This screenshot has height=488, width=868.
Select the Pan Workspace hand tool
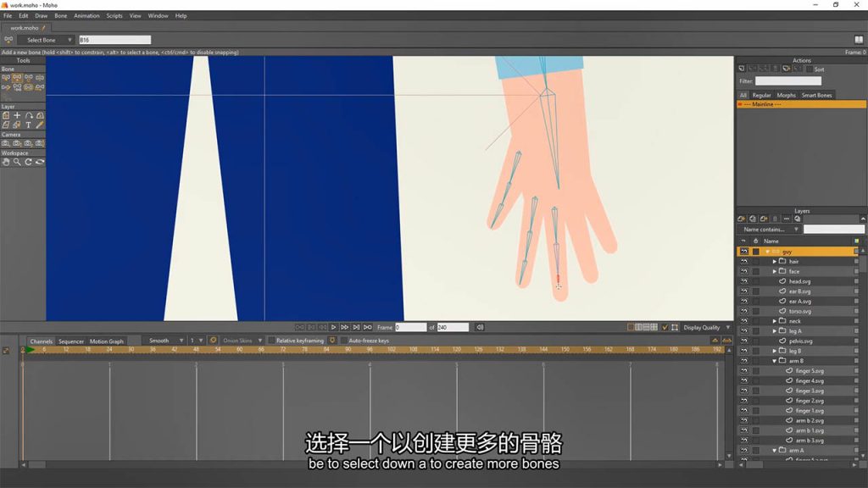(6, 162)
